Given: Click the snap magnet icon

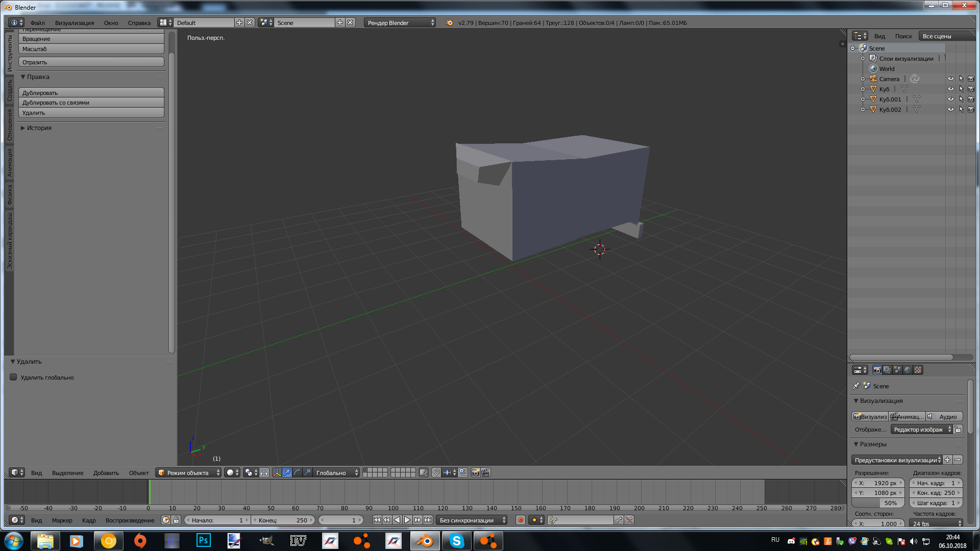Looking at the screenshot, I should (x=436, y=472).
